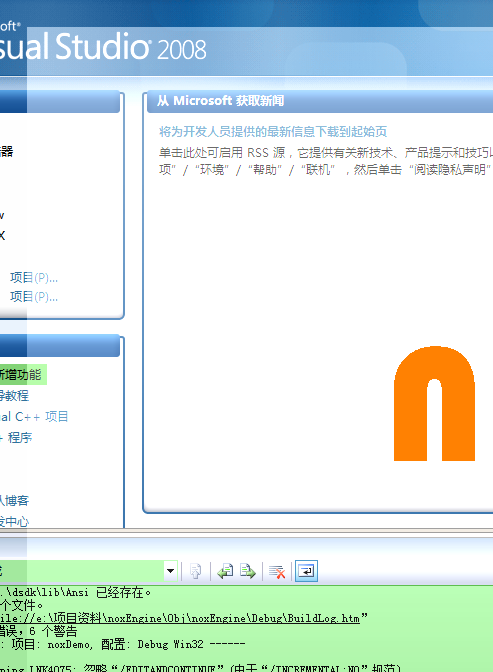Click the noxDemo Debug Win32 output line
Image resolution: width=493 pixels, height=672 pixels.
[123, 644]
